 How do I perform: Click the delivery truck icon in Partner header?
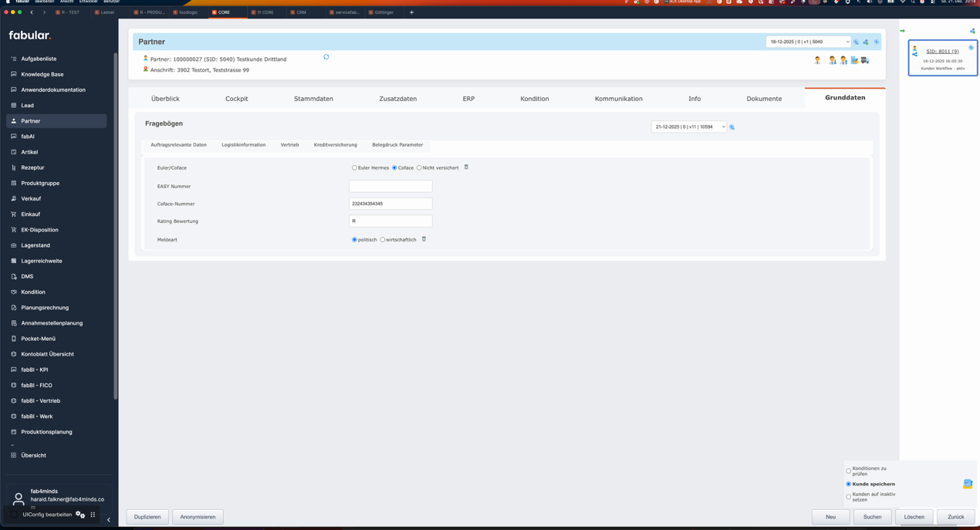865,60
